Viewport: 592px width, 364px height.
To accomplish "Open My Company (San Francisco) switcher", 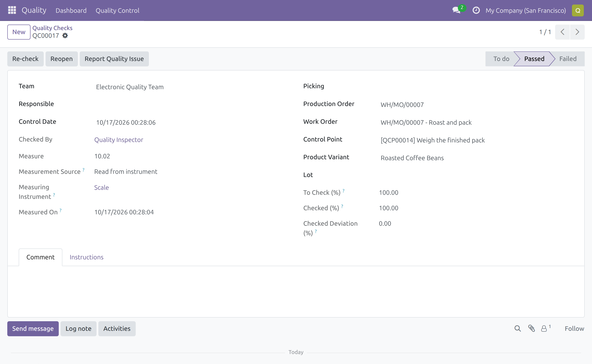I will coord(526,10).
